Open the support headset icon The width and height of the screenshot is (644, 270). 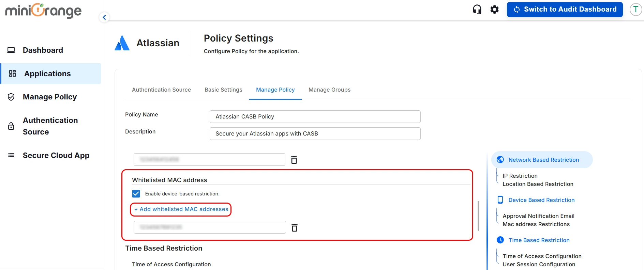pyautogui.click(x=477, y=10)
